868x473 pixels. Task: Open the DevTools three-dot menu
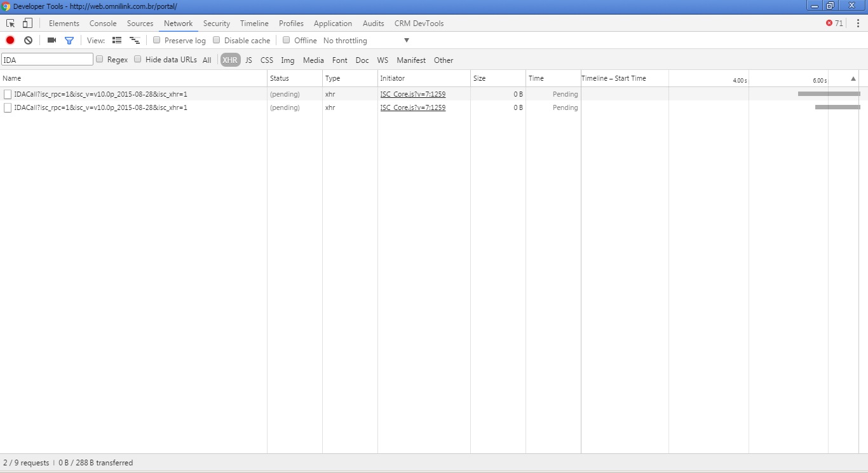(x=858, y=24)
